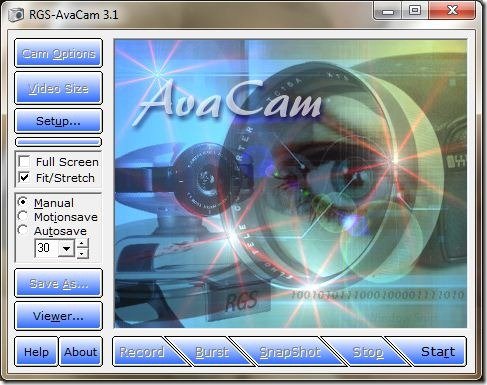Image resolution: width=487 pixels, height=385 pixels.
Task: Open the Help button
Action: coord(36,352)
